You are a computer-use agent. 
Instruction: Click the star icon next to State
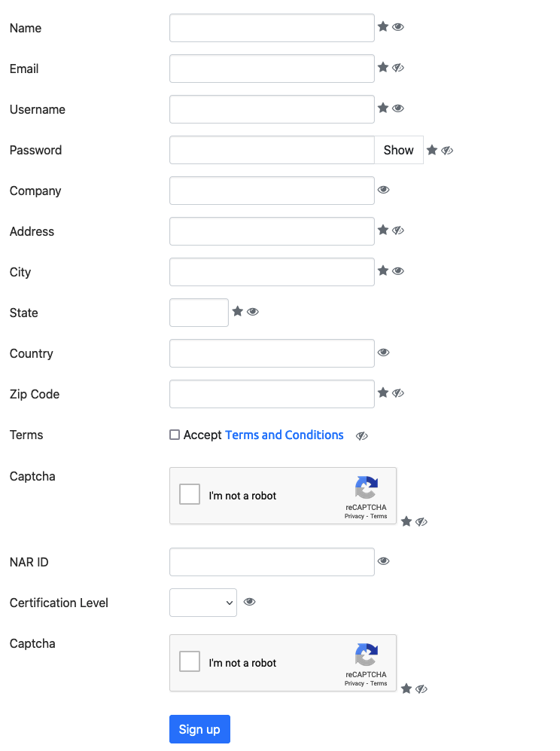point(237,311)
